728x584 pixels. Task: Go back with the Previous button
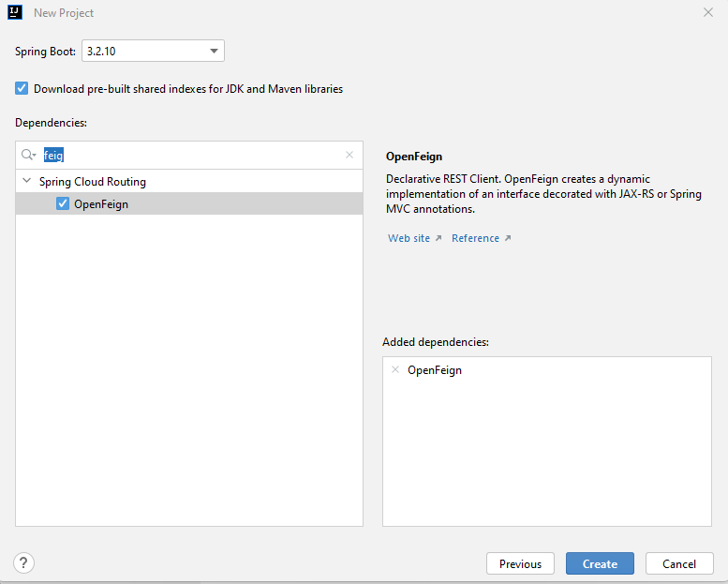tap(520, 563)
